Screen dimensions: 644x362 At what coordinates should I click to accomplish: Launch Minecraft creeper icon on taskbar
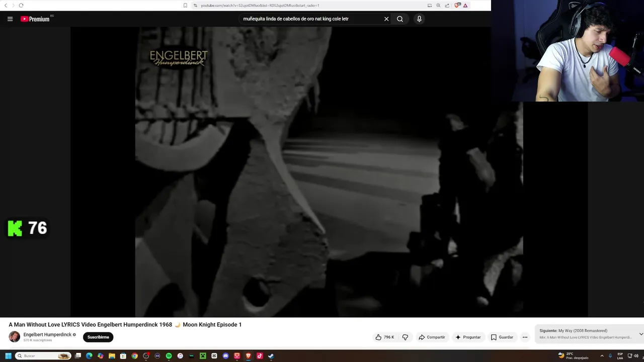coord(203,356)
